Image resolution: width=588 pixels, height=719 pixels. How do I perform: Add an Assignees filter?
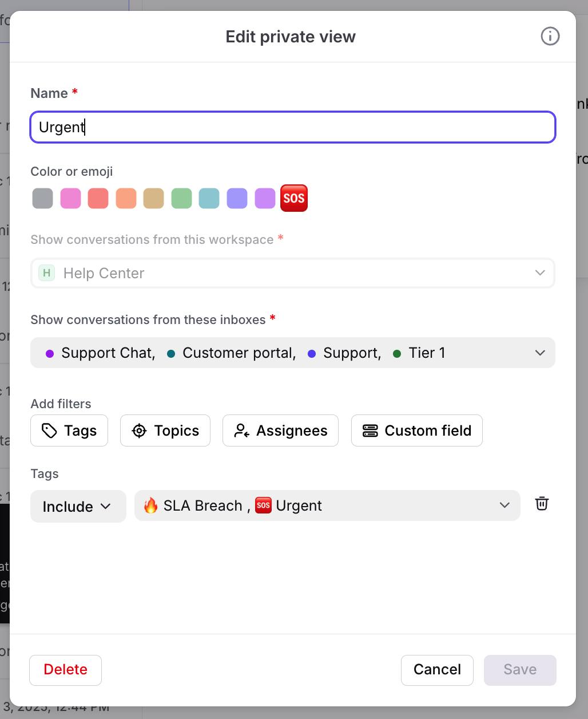pos(280,430)
